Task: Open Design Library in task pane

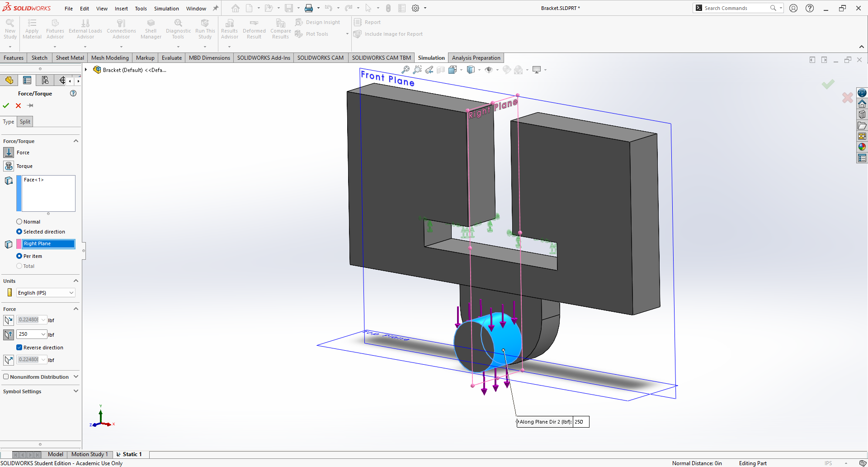Action: pyautogui.click(x=862, y=114)
